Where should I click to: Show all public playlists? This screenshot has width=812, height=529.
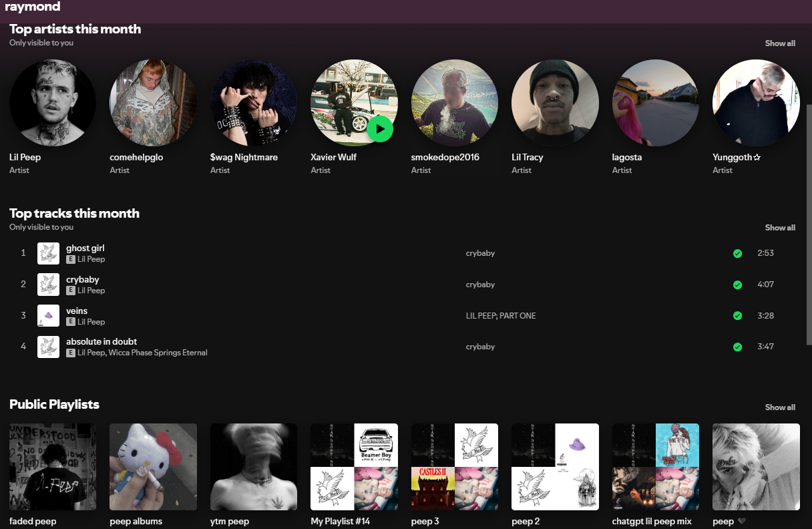780,407
